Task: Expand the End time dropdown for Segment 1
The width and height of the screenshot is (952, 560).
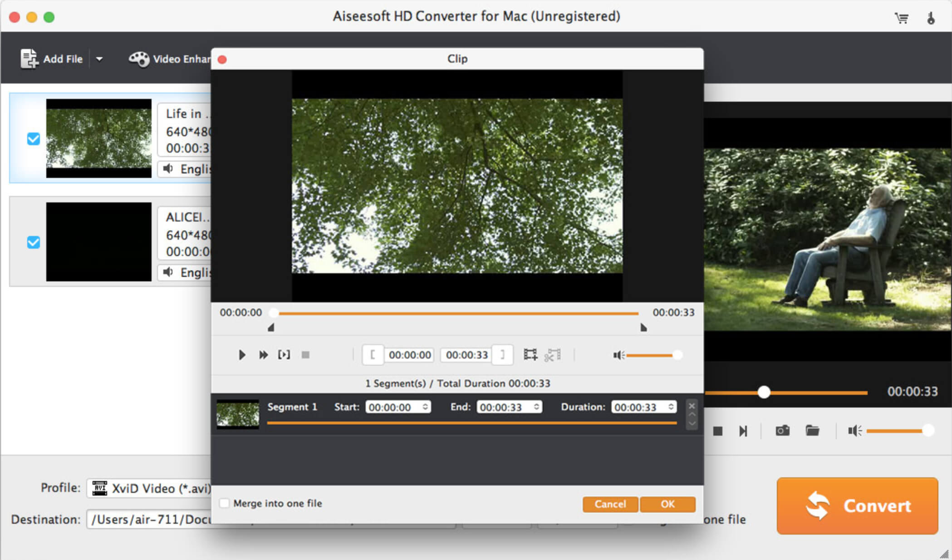Action: pyautogui.click(x=537, y=407)
